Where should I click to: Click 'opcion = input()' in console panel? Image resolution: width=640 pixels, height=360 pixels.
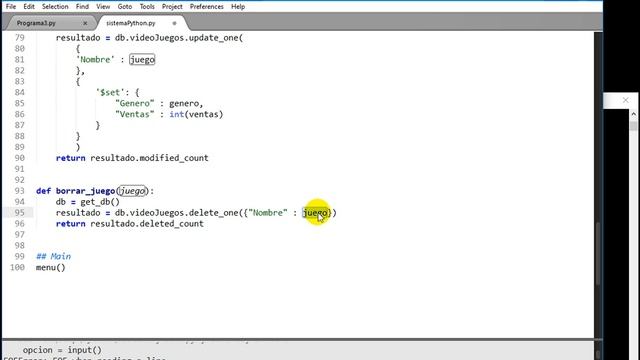coord(62,350)
